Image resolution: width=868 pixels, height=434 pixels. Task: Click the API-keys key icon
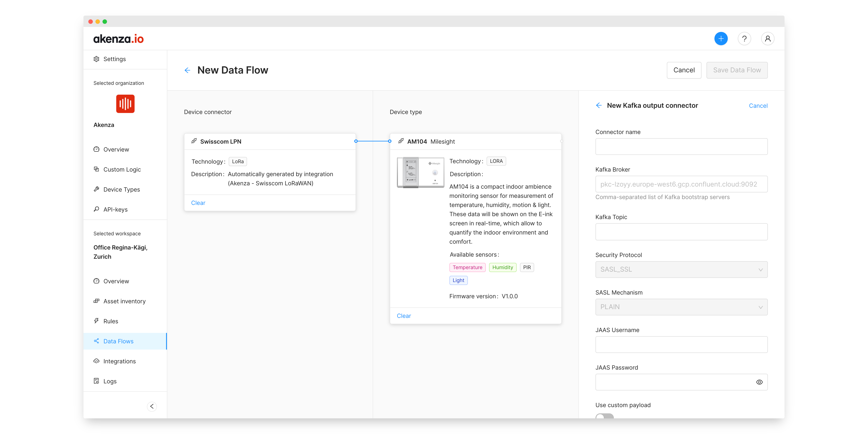[96, 209]
